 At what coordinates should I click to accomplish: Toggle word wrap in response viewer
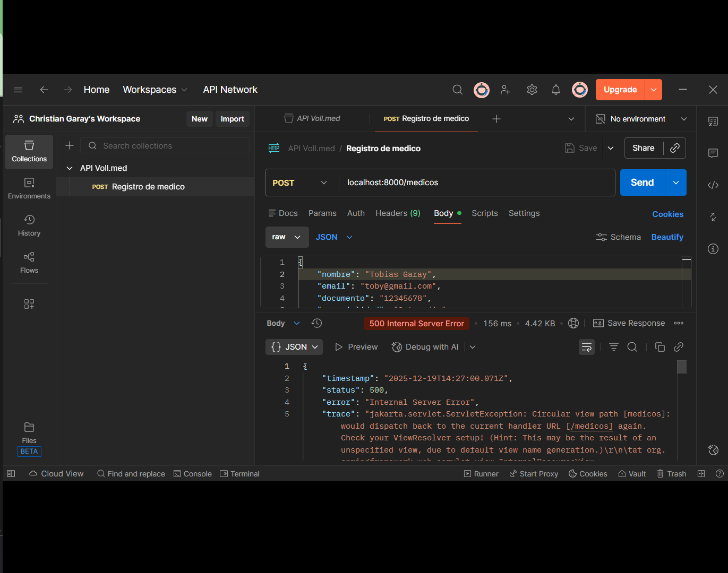click(x=587, y=347)
